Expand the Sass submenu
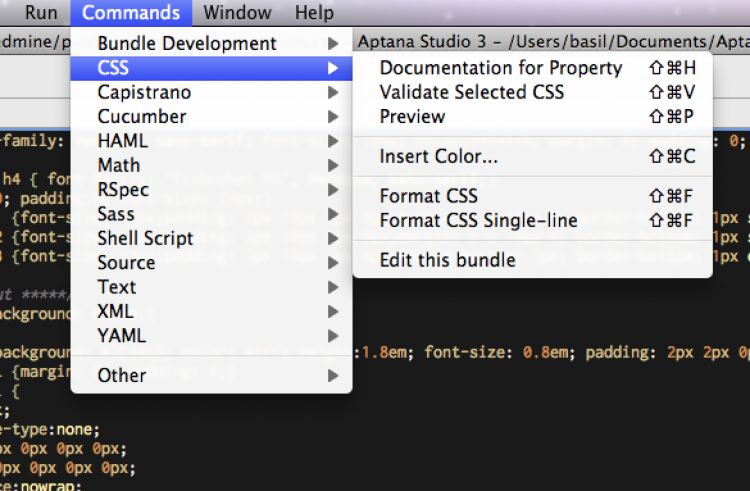The image size is (750, 491). [x=116, y=214]
